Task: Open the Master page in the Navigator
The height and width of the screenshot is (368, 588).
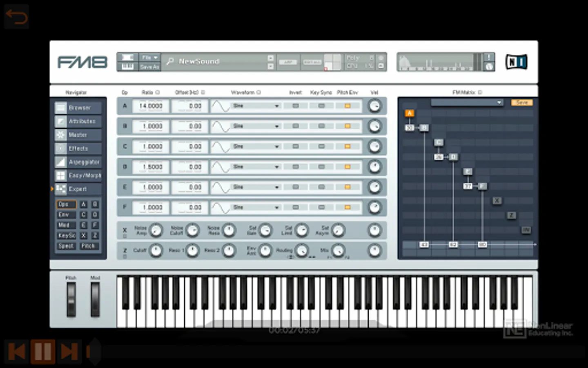Action: point(78,135)
